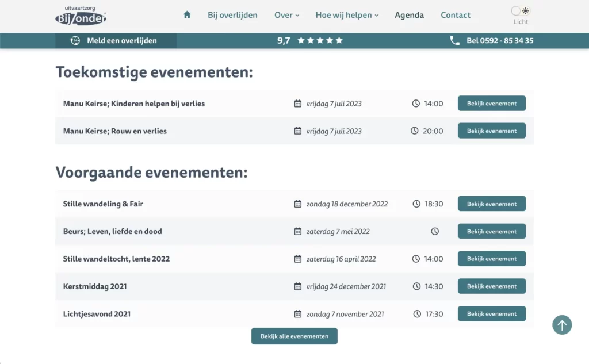
Task: Click date zaterdag 7 mei 2022
Action: [x=338, y=231]
